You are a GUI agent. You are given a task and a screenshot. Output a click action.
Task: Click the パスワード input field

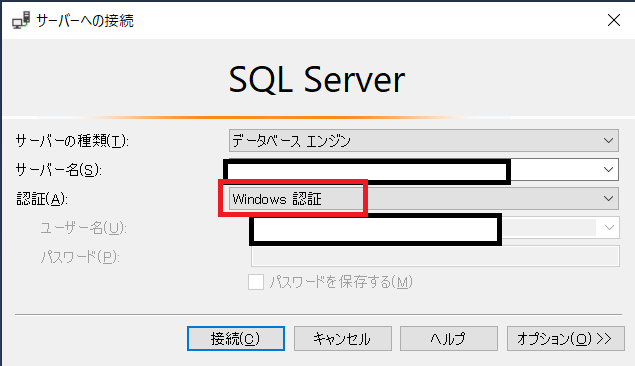coord(435,256)
